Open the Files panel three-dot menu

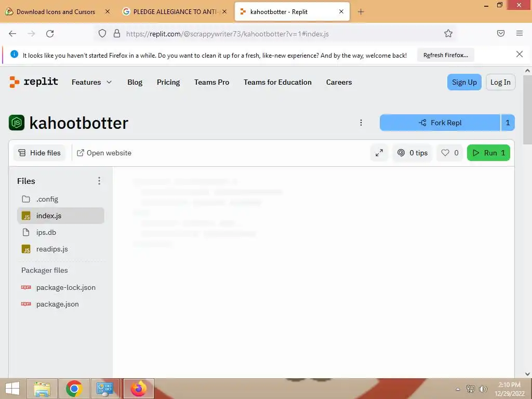(99, 181)
